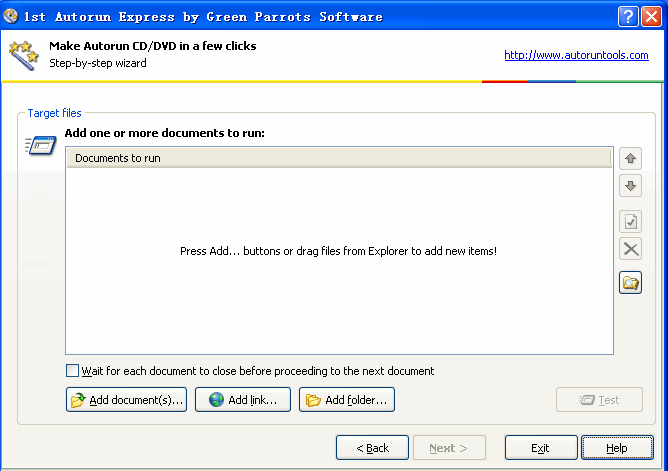
Task: Move selected document up with arrow icon
Action: point(630,158)
